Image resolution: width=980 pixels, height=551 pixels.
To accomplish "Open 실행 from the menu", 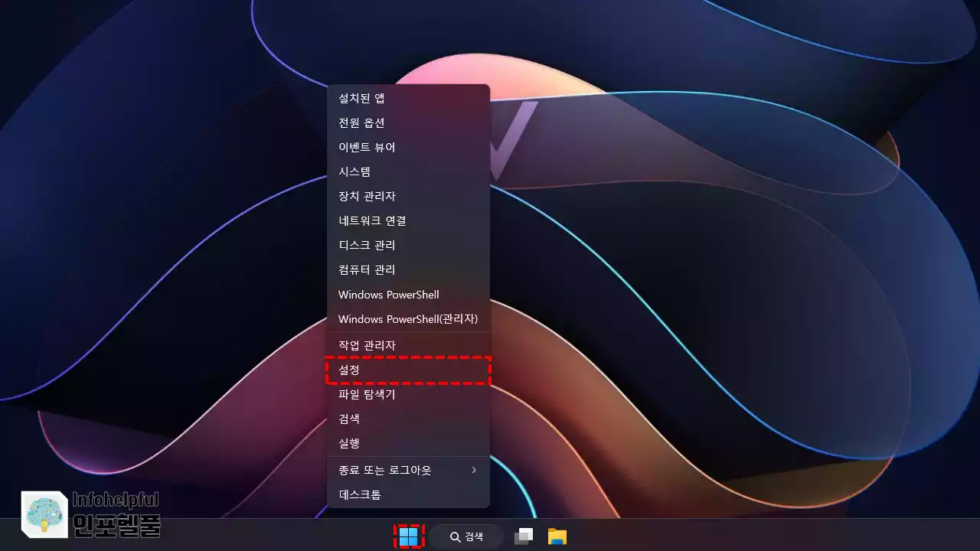I will coord(408,443).
